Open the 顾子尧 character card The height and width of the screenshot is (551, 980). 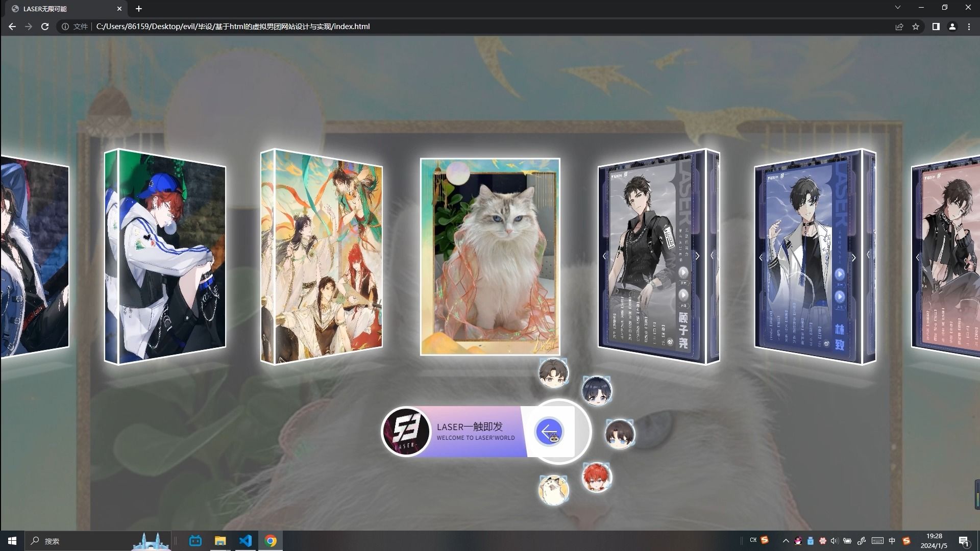pos(658,257)
